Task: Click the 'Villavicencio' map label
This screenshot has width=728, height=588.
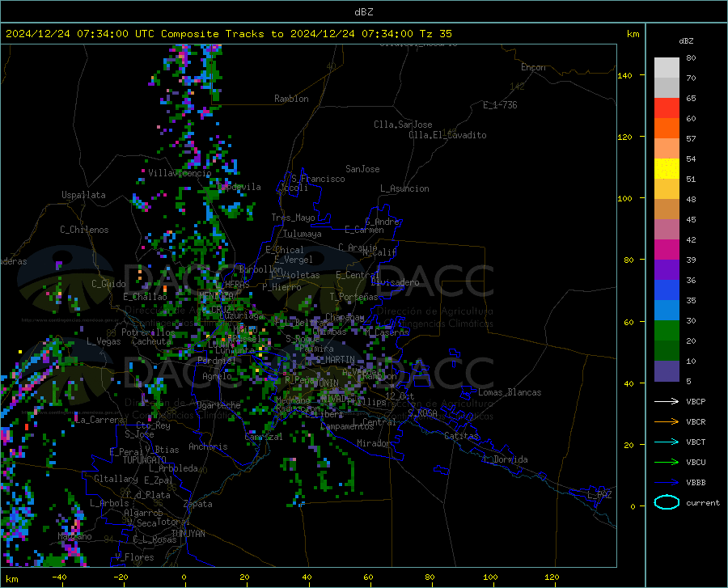Action: click(x=180, y=173)
